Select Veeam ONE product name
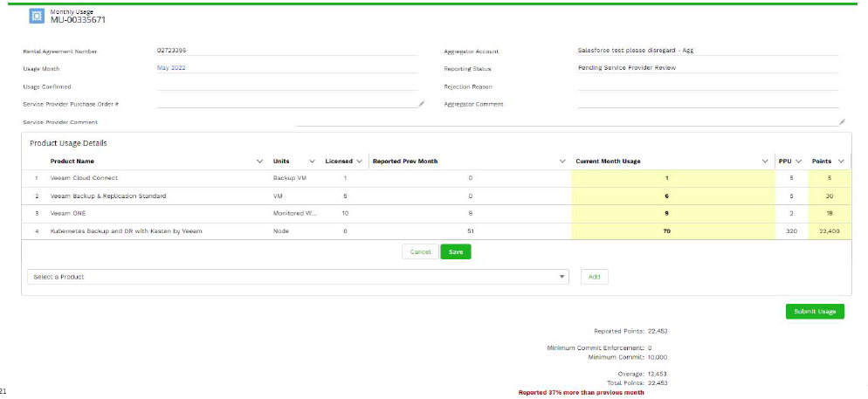This screenshot has width=868, height=399. (x=68, y=213)
